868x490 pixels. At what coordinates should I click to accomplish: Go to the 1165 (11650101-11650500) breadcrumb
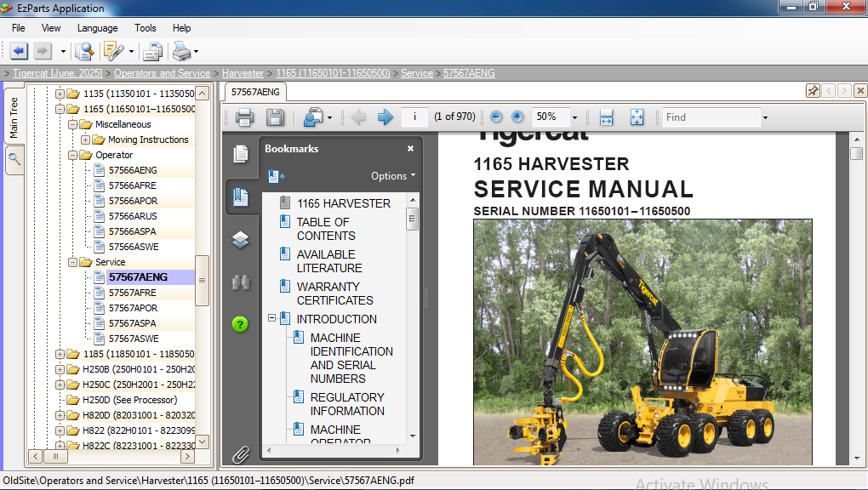334,73
